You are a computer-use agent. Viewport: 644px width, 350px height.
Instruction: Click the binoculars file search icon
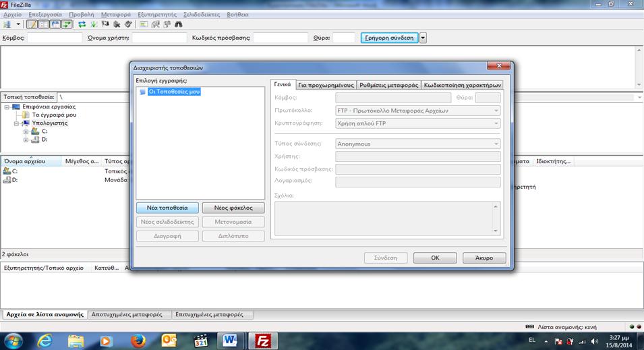pyautogui.click(x=178, y=25)
